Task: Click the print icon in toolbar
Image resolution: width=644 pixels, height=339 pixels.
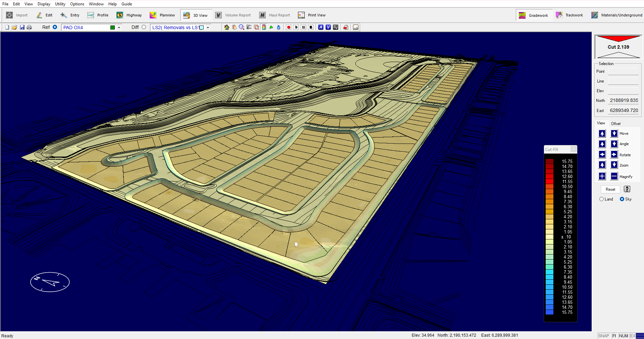Action: (30, 27)
